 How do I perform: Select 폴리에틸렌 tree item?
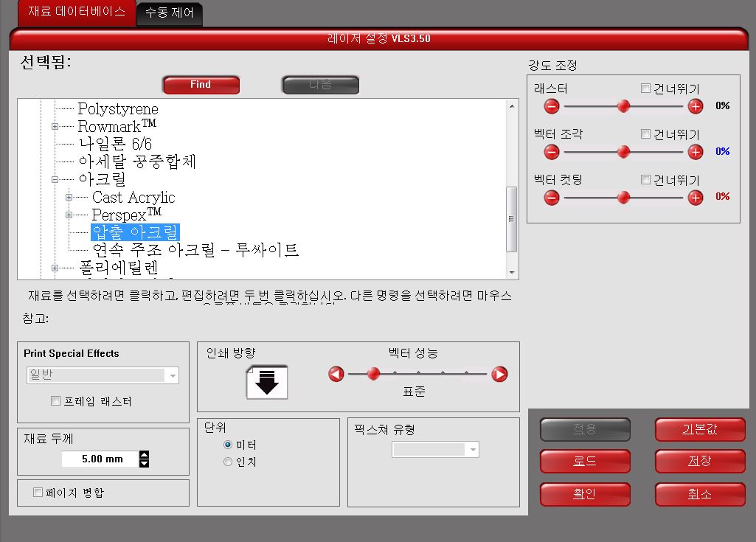pos(119,268)
